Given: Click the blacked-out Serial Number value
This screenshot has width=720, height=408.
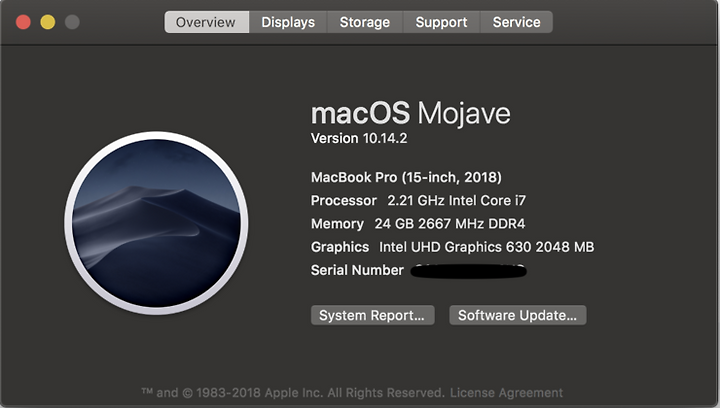Looking at the screenshot, I should pyautogui.click(x=468, y=271).
